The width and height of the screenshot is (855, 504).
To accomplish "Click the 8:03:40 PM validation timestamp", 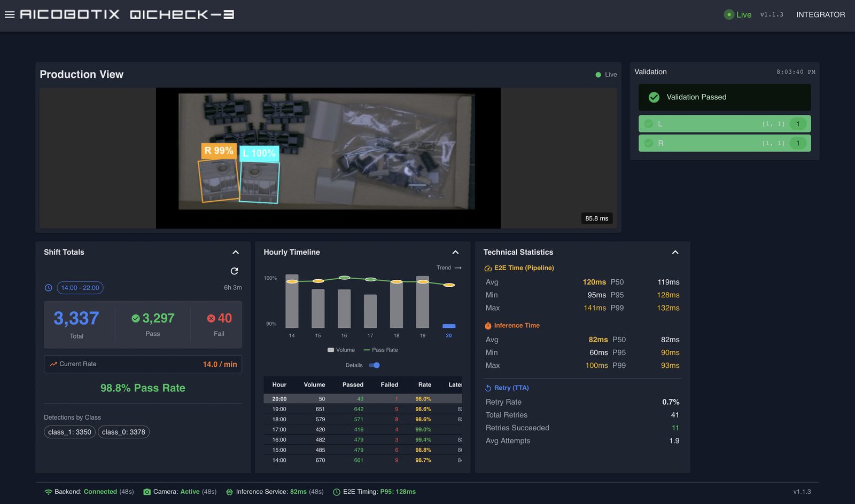I will [x=796, y=72].
